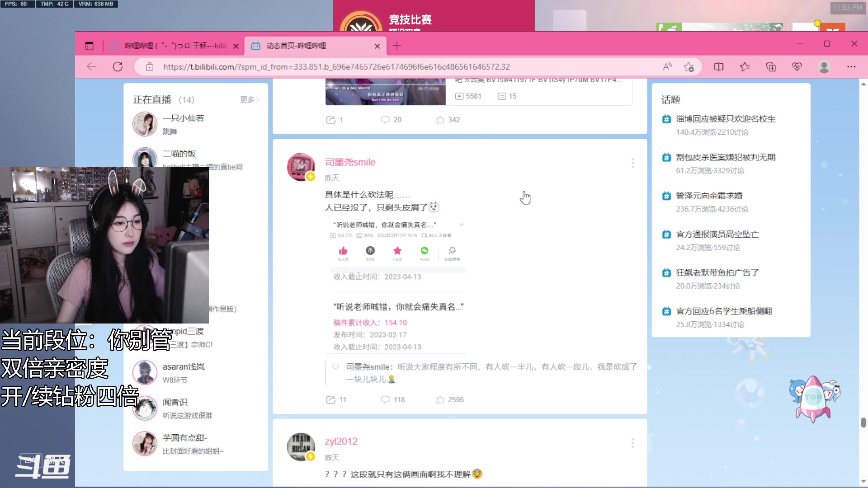Open topic 狂飙老默带鱼拍广告了
Screen dimensions: 868x488
pyautogui.click(x=717, y=272)
